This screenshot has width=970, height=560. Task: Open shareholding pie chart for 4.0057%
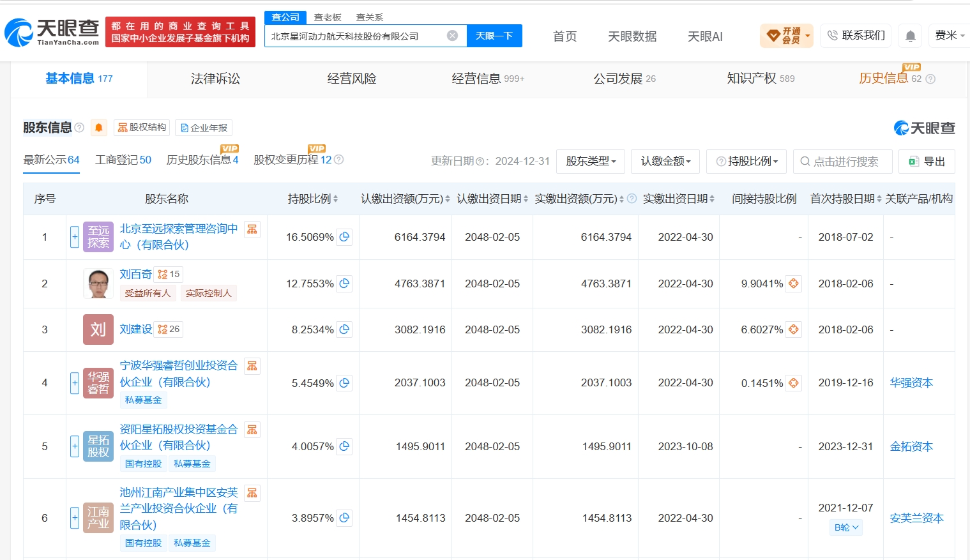pos(344,446)
